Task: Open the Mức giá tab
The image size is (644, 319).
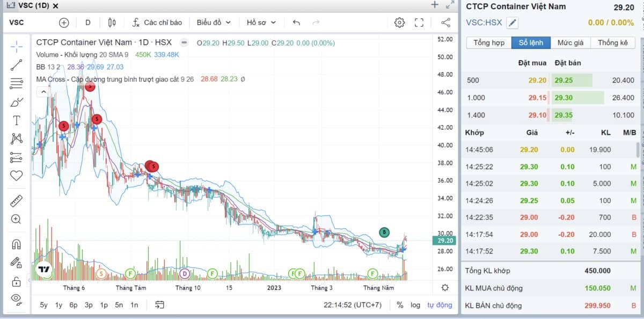Action: pyautogui.click(x=570, y=43)
